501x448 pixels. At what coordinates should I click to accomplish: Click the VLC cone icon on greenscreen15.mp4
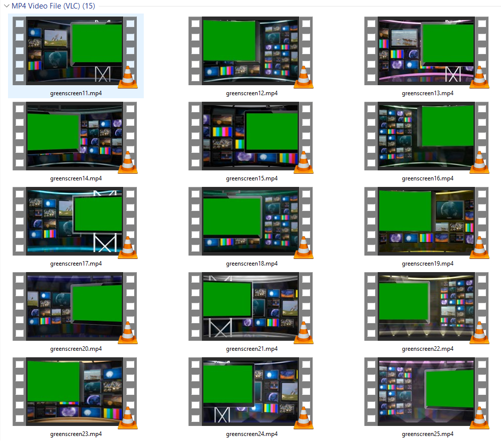coord(304,162)
